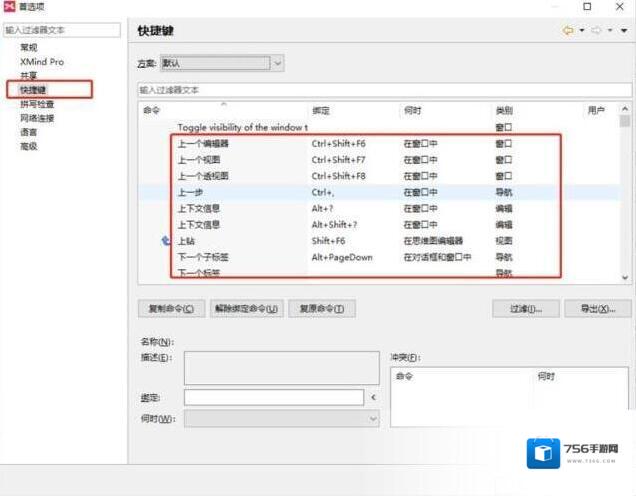This screenshot has width=636, height=496.
Task: Expand the 方案 scheme dropdown
Action: click(277, 63)
